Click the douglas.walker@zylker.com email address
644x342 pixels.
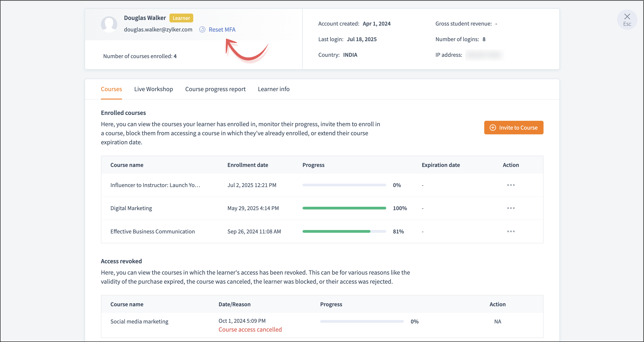tap(158, 29)
